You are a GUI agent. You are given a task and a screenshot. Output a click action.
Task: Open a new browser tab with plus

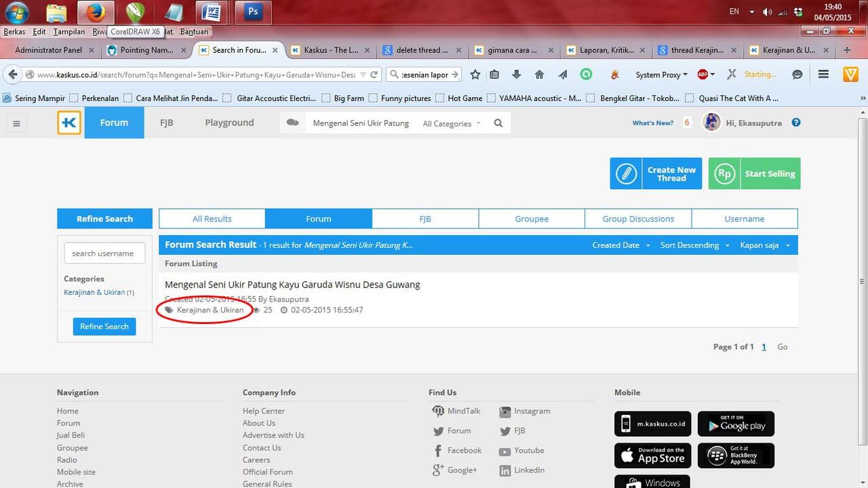pyautogui.click(x=847, y=50)
